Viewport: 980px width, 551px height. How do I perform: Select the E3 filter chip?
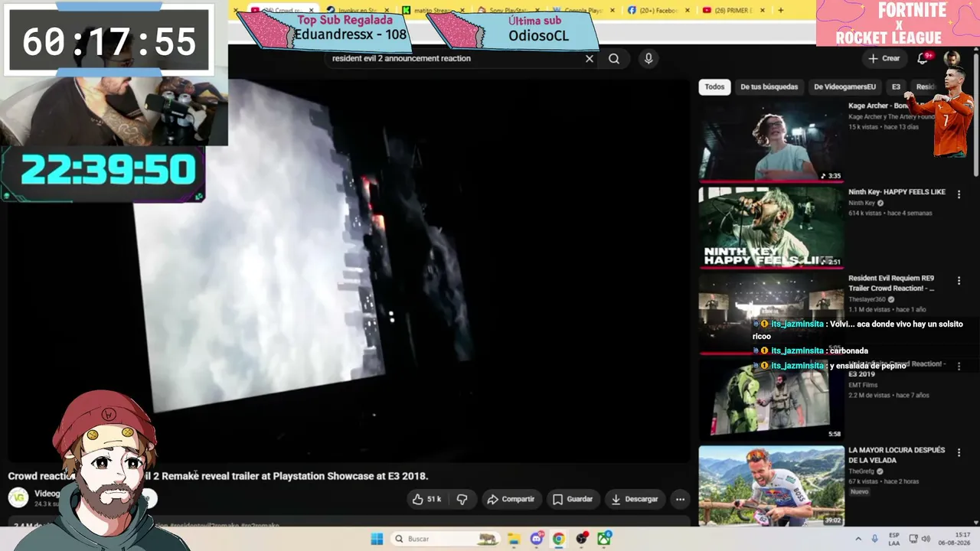pyautogui.click(x=896, y=86)
